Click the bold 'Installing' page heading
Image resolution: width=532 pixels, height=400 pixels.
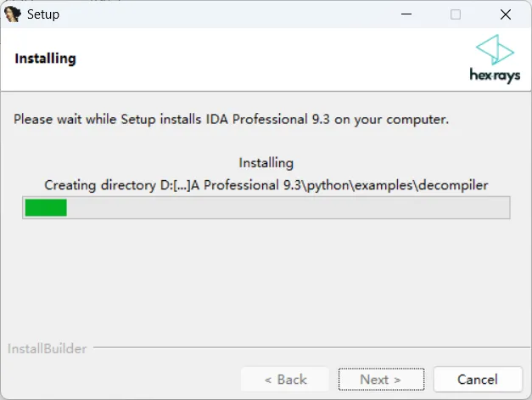point(46,59)
